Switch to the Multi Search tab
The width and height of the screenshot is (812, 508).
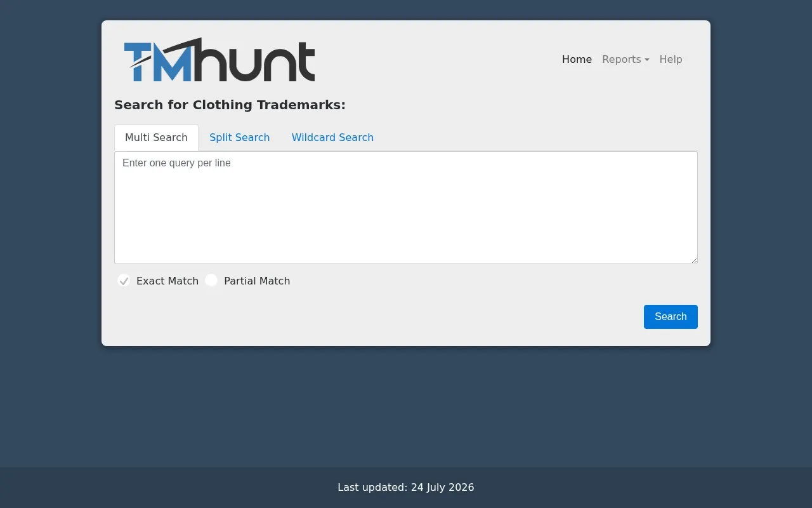click(156, 137)
